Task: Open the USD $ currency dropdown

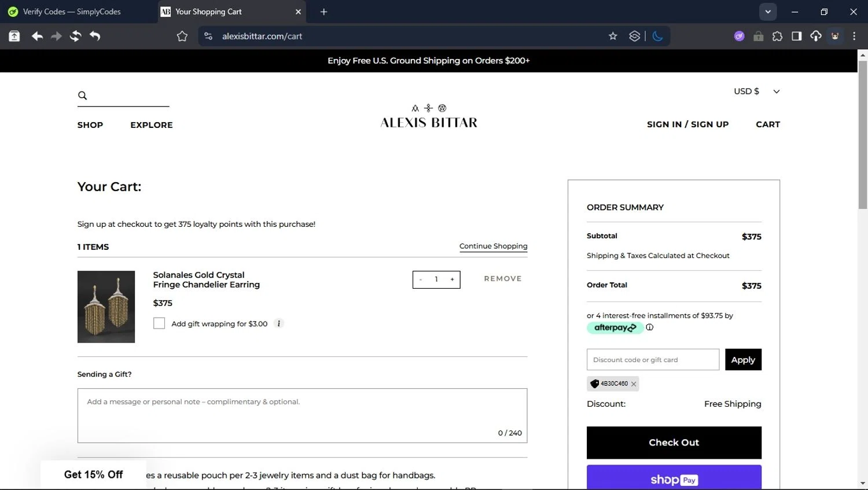Action: pos(757,91)
